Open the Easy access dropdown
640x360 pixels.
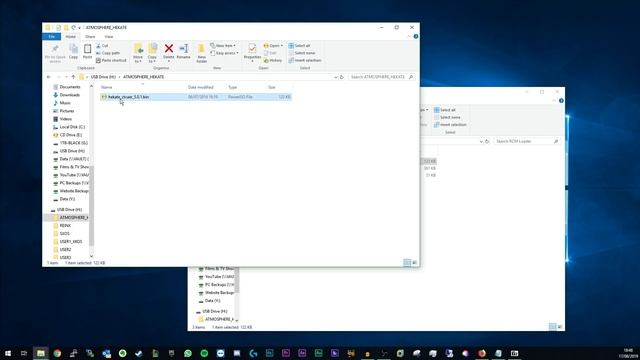tap(224, 53)
